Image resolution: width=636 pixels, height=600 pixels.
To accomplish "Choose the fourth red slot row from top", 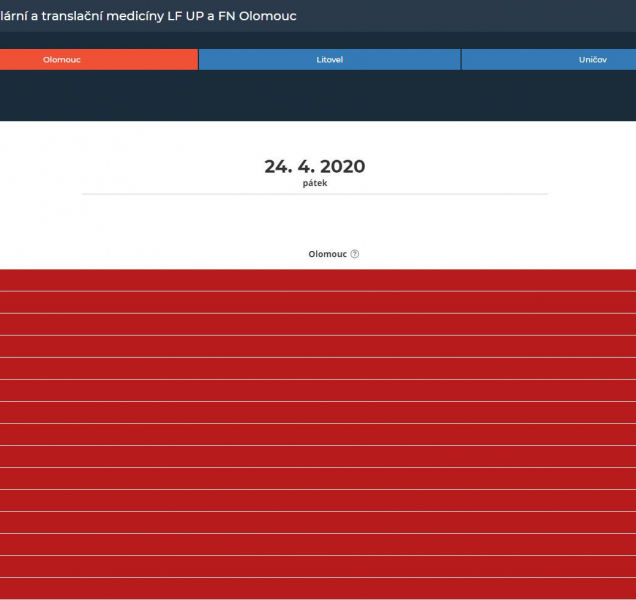I will coord(318,346).
